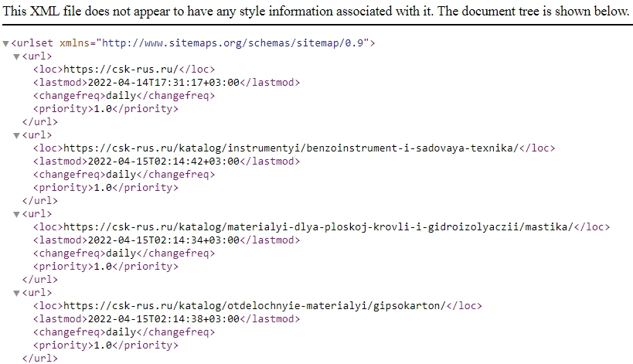The width and height of the screenshot is (633, 364).
Task: Click the changefreq daily line under benzoinstrument url
Action: click(124, 175)
